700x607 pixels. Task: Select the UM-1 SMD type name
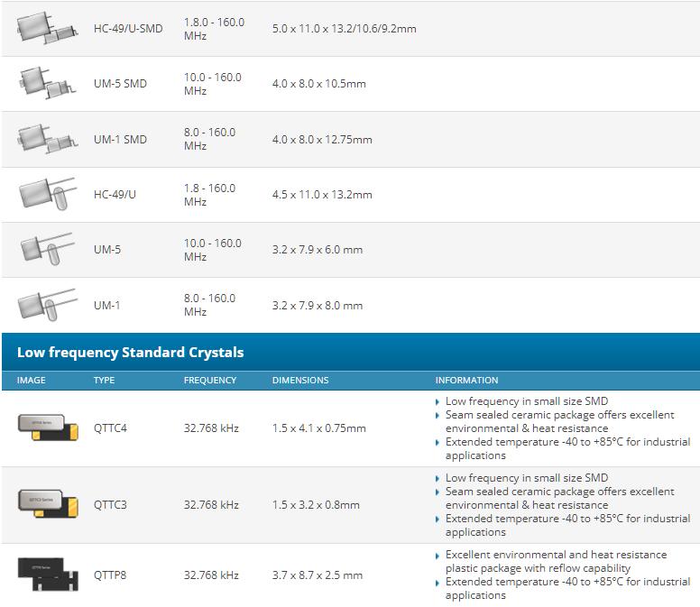tap(120, 140)
